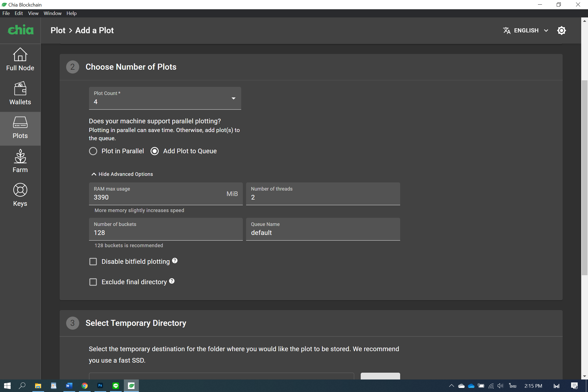Open Windows search from taskbar
This screenshot has width=588, height=392.
(x=22, y=386)
